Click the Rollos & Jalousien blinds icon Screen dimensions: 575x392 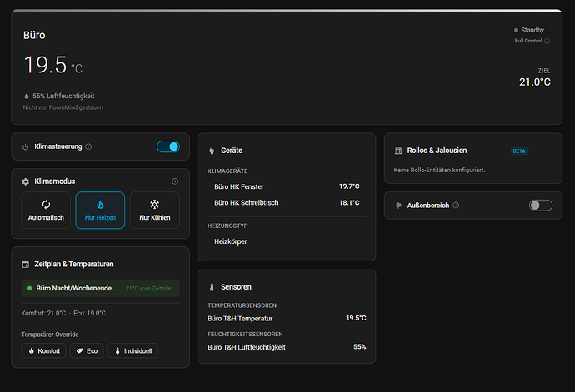click(x=398, y=151)
